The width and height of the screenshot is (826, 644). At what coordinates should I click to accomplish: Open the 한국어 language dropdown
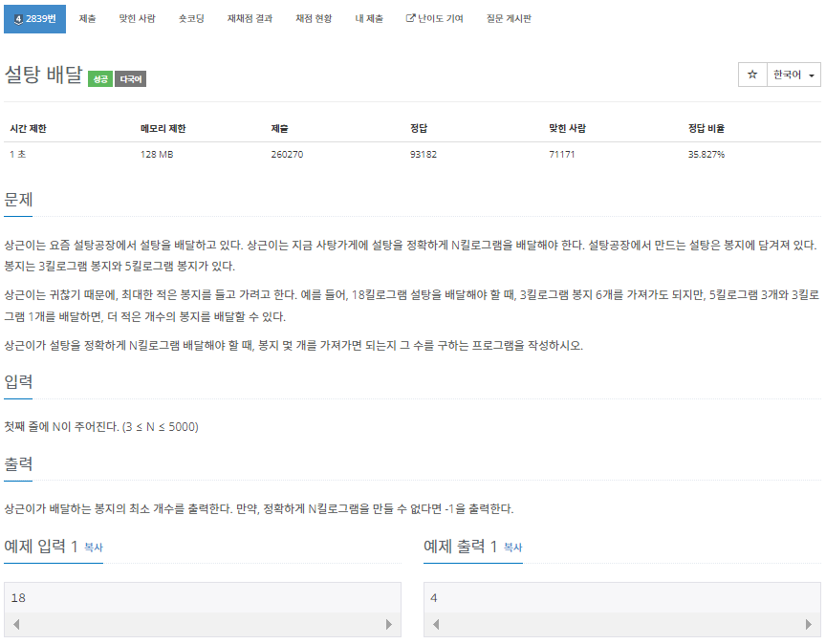pyautogui.click(x=793, y=75)
